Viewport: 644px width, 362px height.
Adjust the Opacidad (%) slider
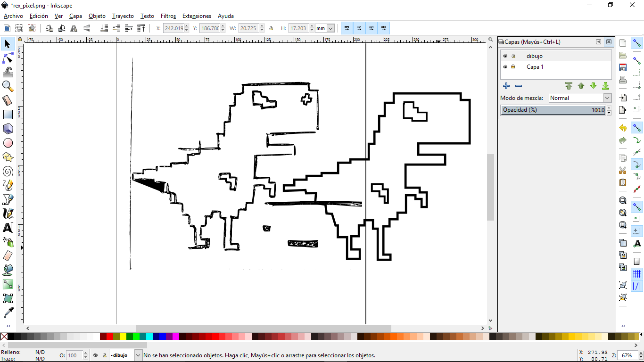[x=553, y=110]
